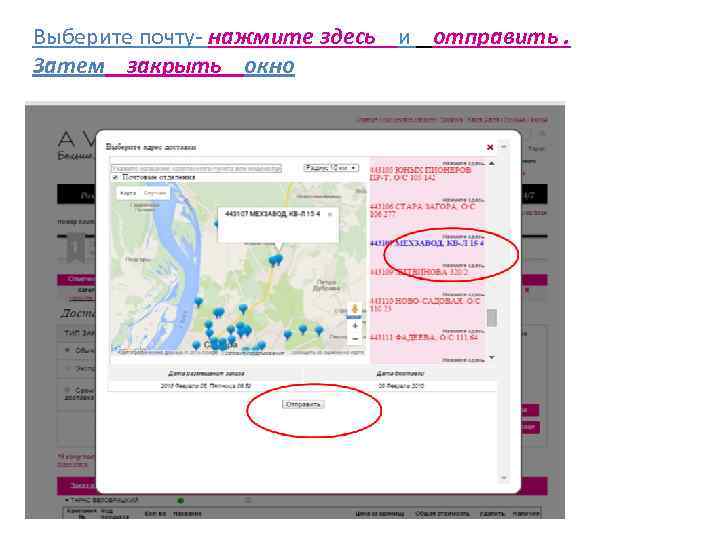Click the map pin below the МЕХЗАВОД bubble
The image size is (720, 540).
tap(276, 261)
